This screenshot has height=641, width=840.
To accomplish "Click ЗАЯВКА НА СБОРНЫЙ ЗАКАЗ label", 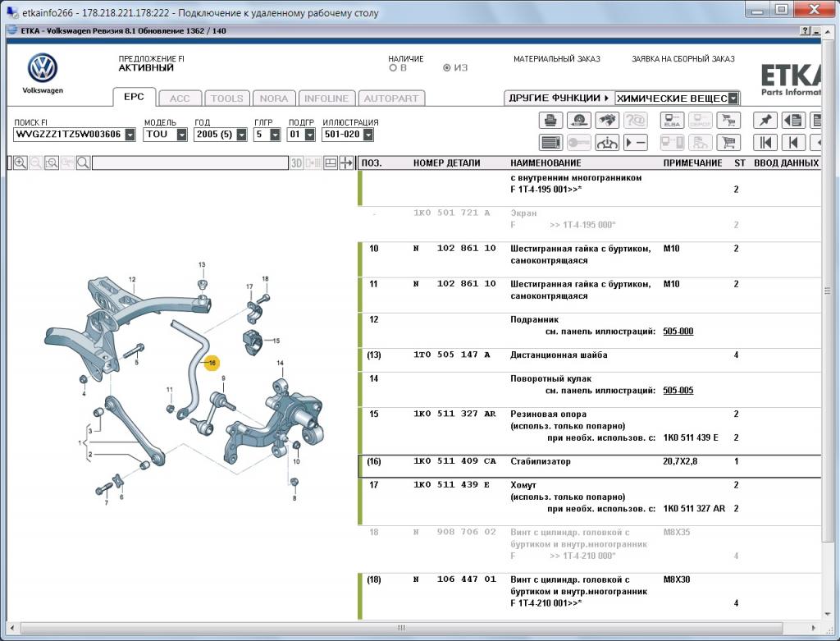I will (x=683, y=59).
